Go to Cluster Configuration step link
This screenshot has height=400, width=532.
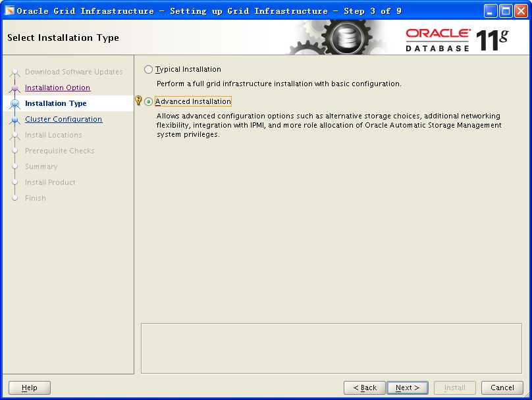63,119
